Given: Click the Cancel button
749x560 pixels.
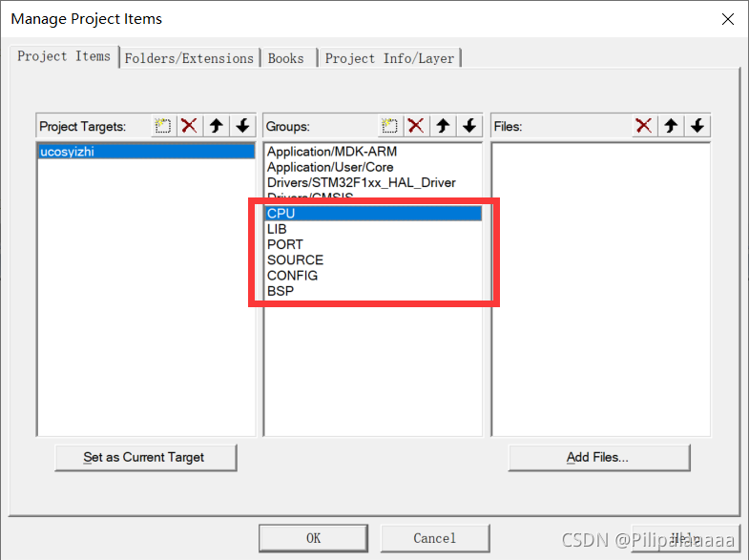Looking at the screenshot, I should (435, 538).
